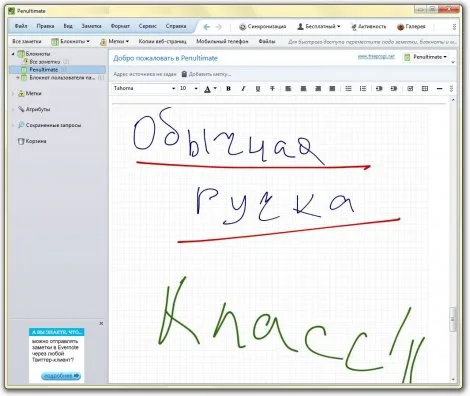The image size is (470, 396).
Task: Expand Блокнот пользователя notebook node
Action: click(x=18, y=78)
